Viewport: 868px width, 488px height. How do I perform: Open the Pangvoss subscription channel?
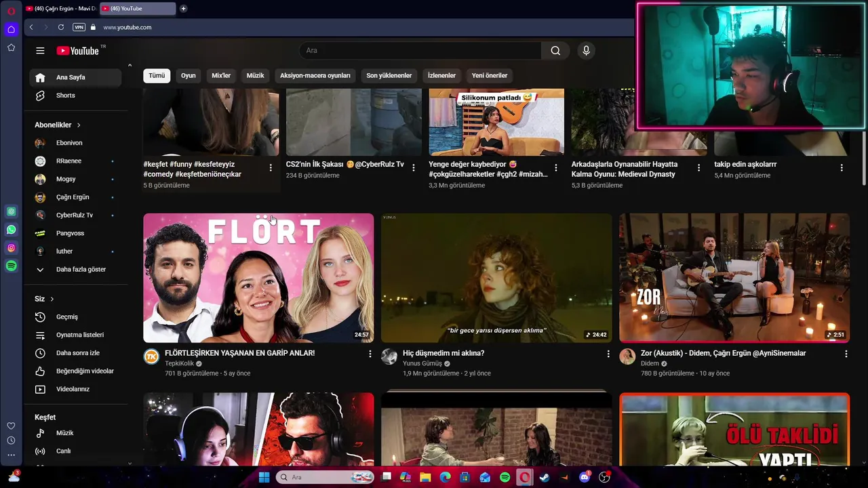click(75, 233)
